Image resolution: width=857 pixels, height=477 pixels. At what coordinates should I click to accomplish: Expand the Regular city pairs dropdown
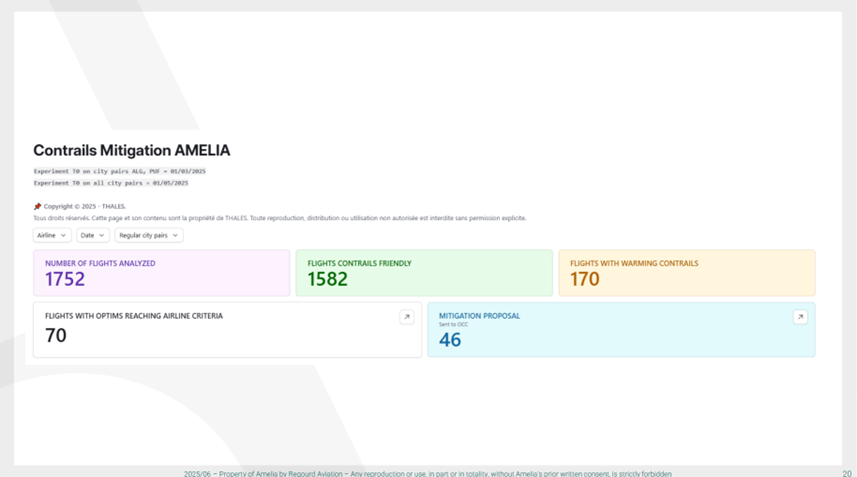pyautogui.click(x=148, y=236)
